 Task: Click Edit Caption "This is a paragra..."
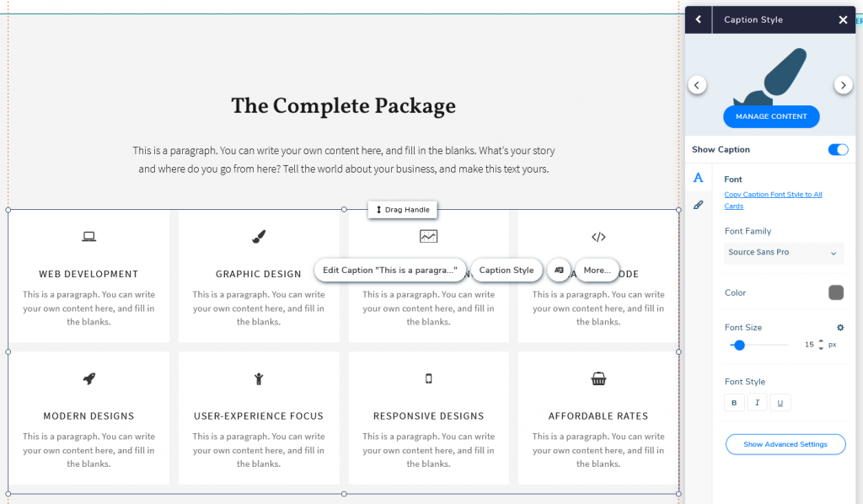click(x=389, y=271)
